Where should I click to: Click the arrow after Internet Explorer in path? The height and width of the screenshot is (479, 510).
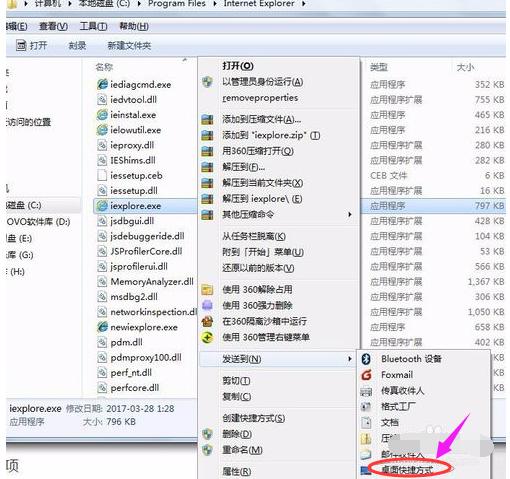(303, 4)
